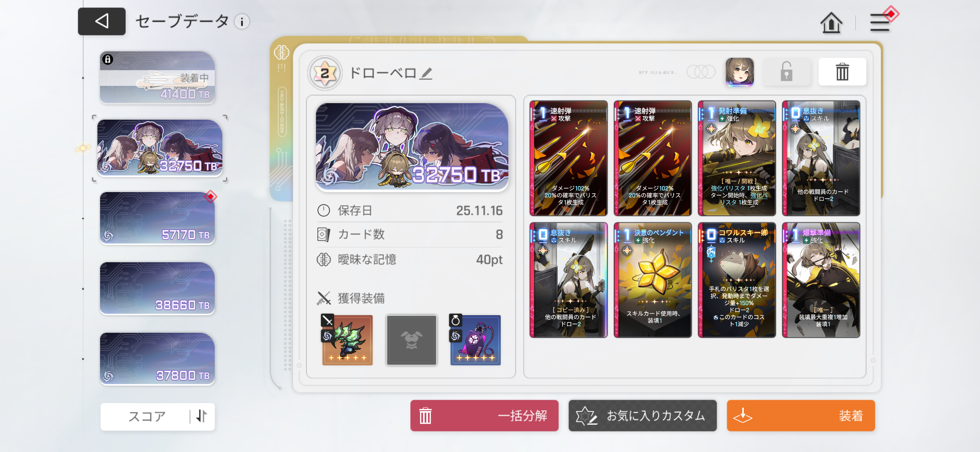Screen dimensions: 980x452
Task: Select the 38660 TB save slot
Action: [x=157, y=288]
